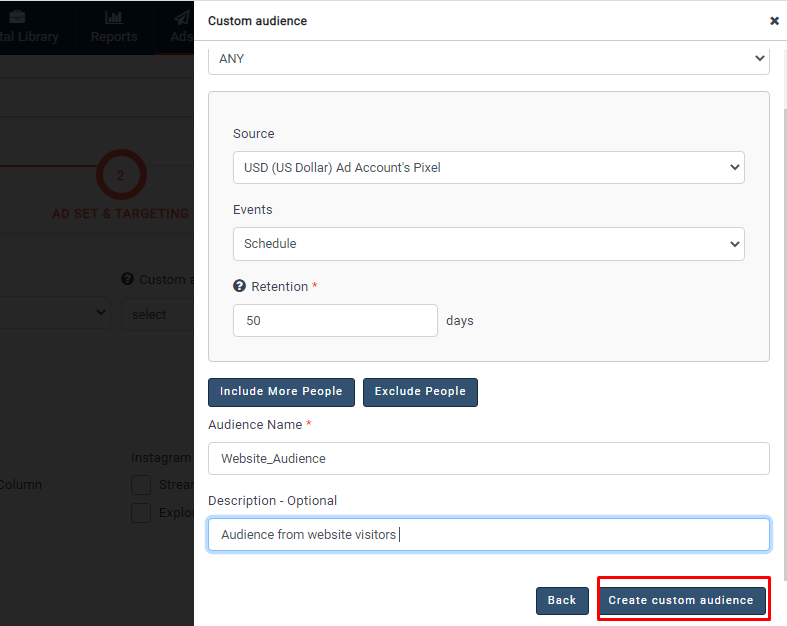This screenshot has height=626, width=787.
Task: Click Create custom audience button
Action: [681, 600]
